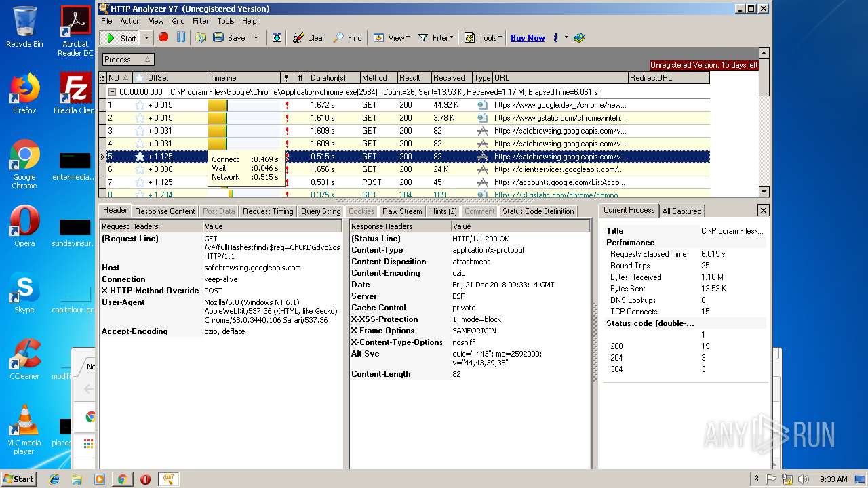The width and height of the screenshot is (868, 488).
Task: Click the HTTP Analyzer taskbar button
Action: pos(168,479)
